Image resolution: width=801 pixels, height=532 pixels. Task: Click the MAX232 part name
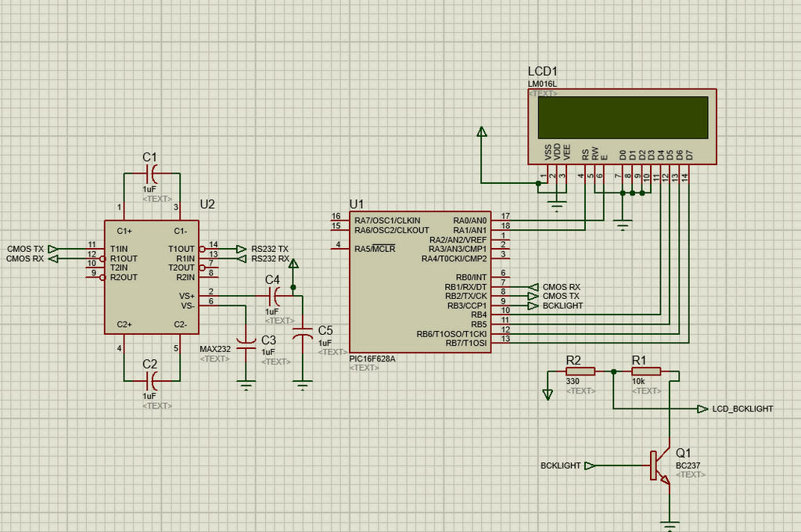pos(215,349)
